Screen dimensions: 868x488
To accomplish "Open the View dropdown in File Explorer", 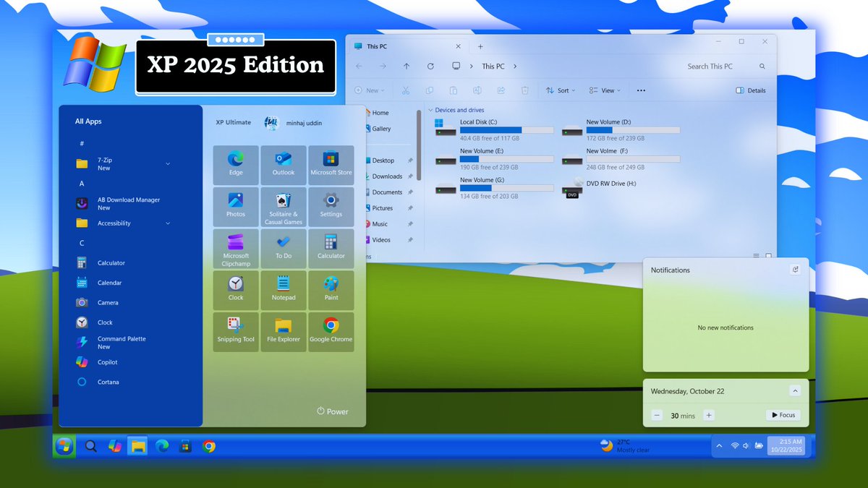I will (605, 90).
